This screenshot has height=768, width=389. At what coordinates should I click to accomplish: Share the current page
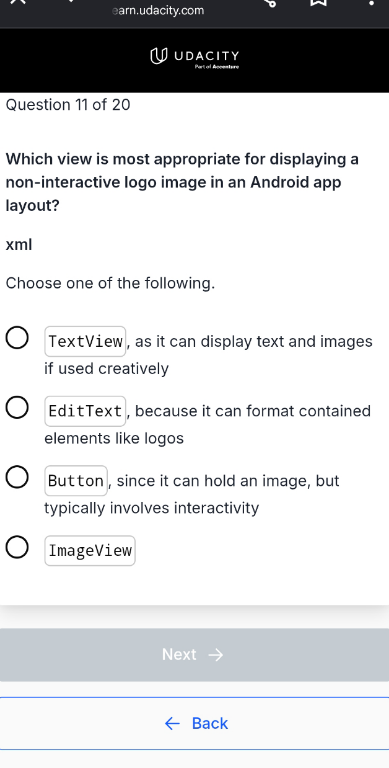269,2
